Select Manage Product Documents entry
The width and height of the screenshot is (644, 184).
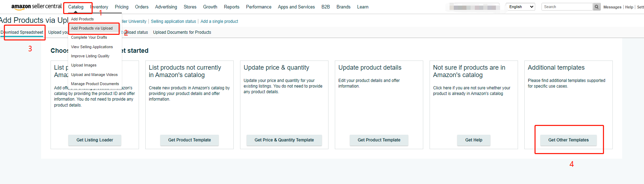tap(95, 84)
